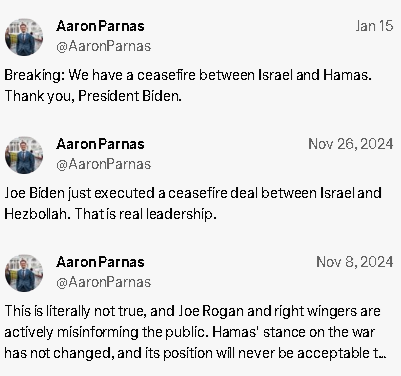Click the Nov 8, 2024 date stamp
Image resolution: width=401 pixels, height=376 pixels.
point(355,262)
